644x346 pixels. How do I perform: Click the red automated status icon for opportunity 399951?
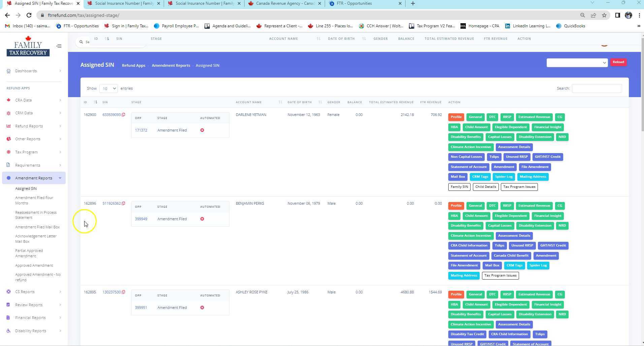(x=202, y=308)
